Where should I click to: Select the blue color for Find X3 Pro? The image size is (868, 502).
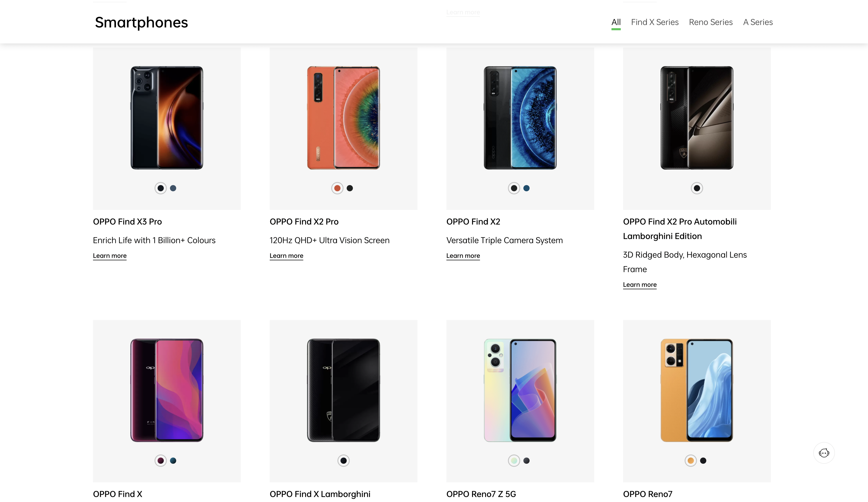(173, 188)
